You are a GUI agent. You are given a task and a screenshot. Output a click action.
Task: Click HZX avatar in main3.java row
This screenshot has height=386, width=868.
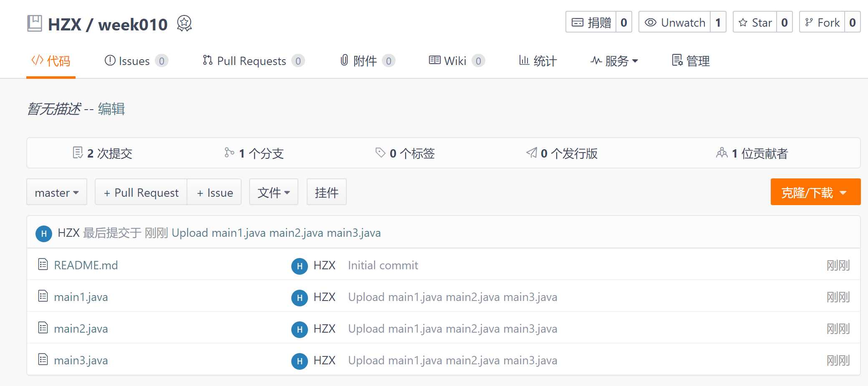(x=300, y=361)
